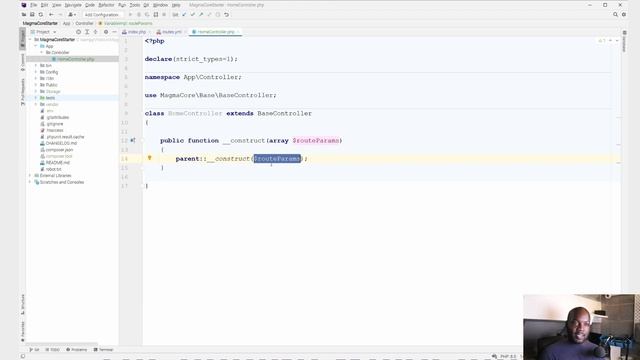Open the Help menu
Image resolution: width=640 pixels, height=360 pixels.
click(x=176, y=5)
